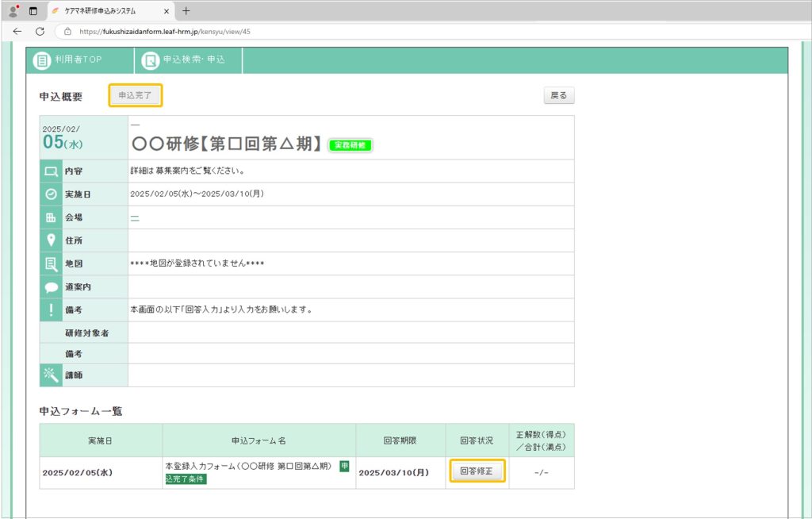Click the 内容 row monitor icon
812x519 pixels.
point(52,171)
